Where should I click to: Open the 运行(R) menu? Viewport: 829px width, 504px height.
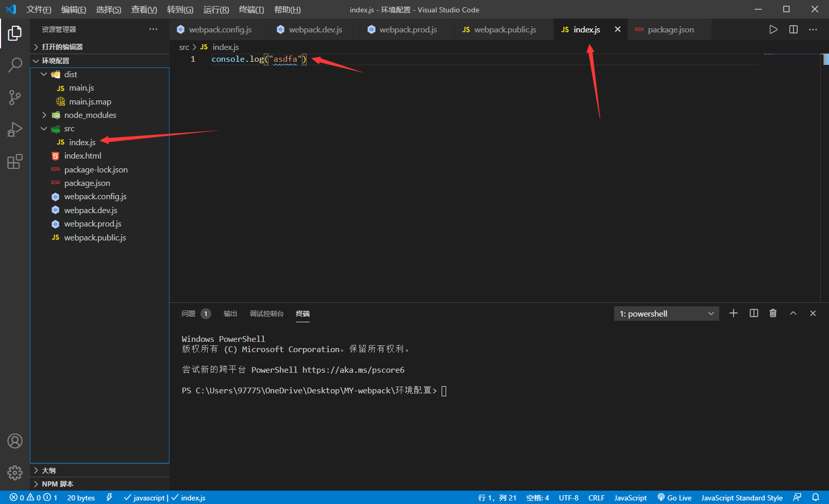(x=216, y=10)
